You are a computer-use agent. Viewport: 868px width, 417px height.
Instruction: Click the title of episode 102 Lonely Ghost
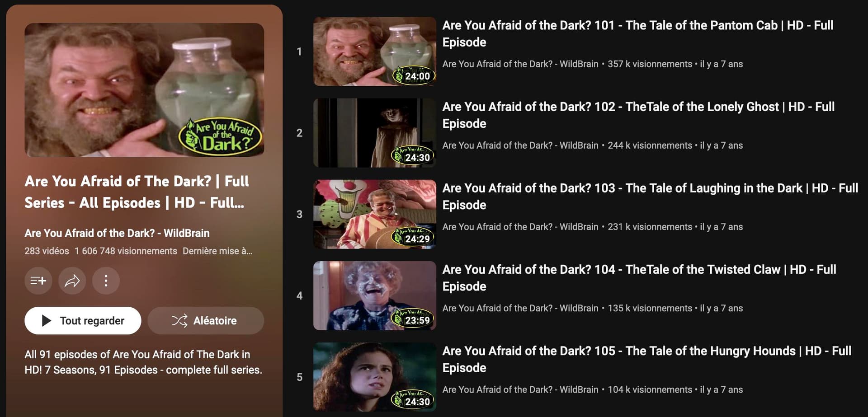tap(638, 115)
